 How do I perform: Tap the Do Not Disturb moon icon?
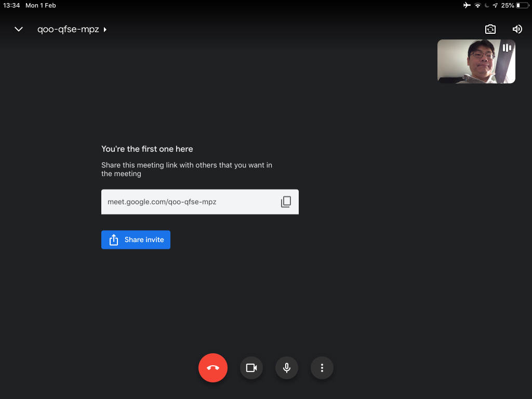(487, 6)
